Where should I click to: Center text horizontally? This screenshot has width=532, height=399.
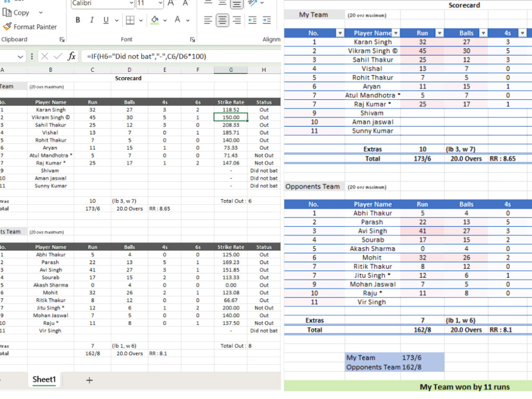click(222, 20)
